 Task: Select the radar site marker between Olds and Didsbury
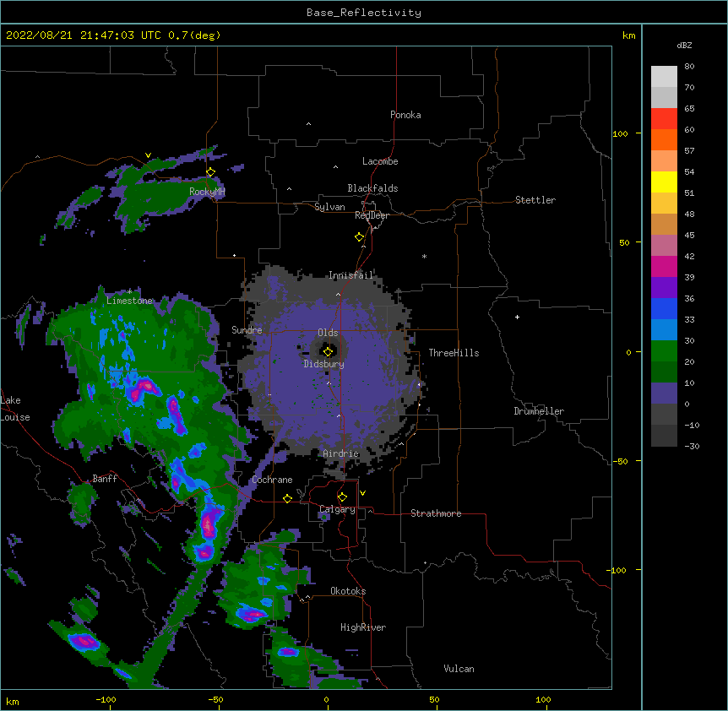pyautogui.click(x=328, y=351)
